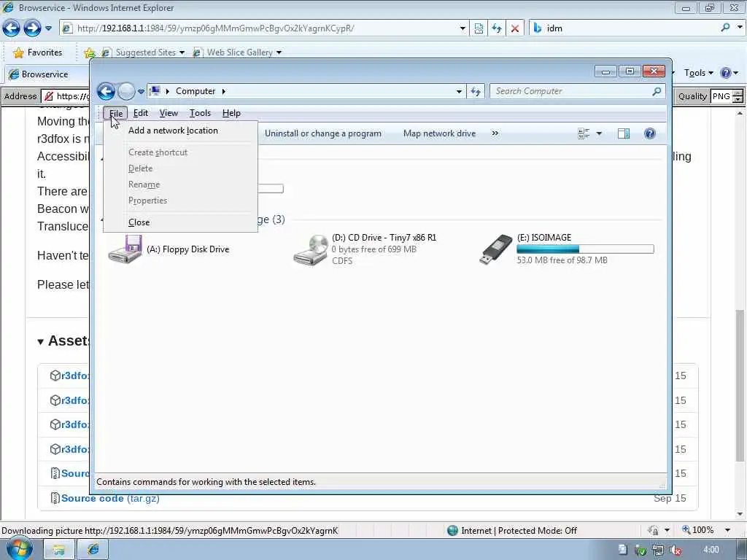The image size is (747, 560).
Task: Select the A: Floppy Disk Drive
Action: tap(169, 249)
